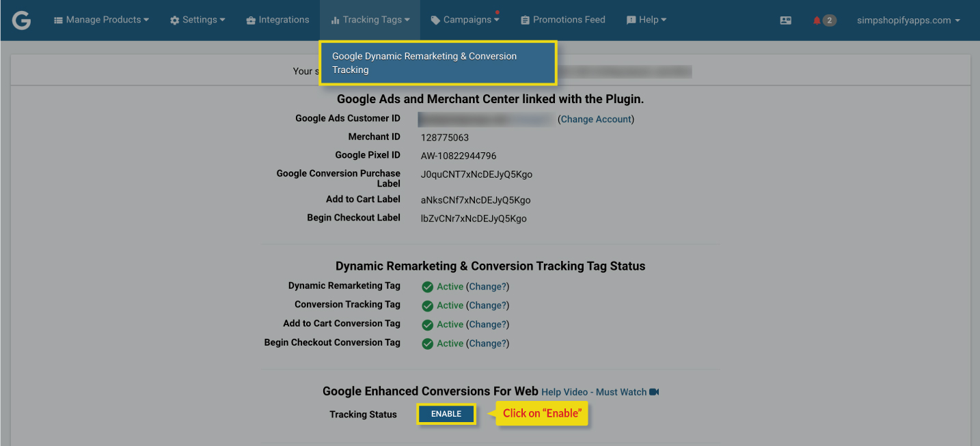Click the notification count badge 2

click(829, 20)
